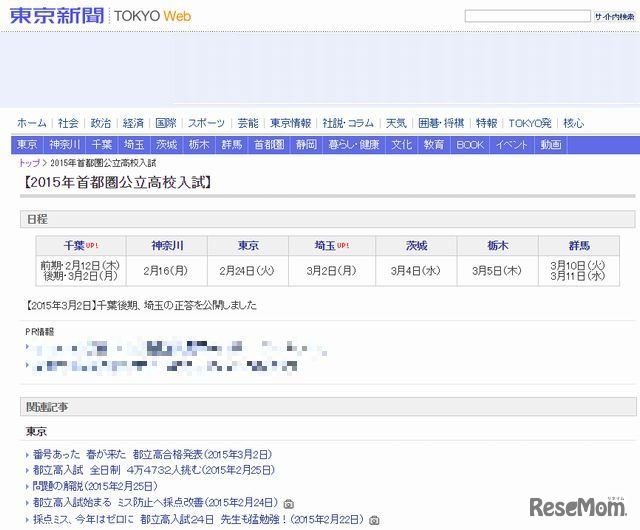The image size is (640, 530).
Task: Select イベント in the blue navigation bar
Action: [511, 145]
